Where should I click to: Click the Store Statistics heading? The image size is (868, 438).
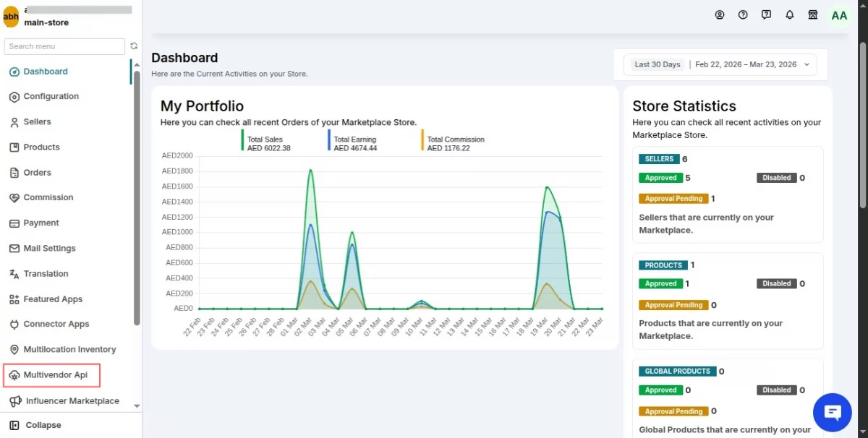pyautogui.click(x=684, y=106)
